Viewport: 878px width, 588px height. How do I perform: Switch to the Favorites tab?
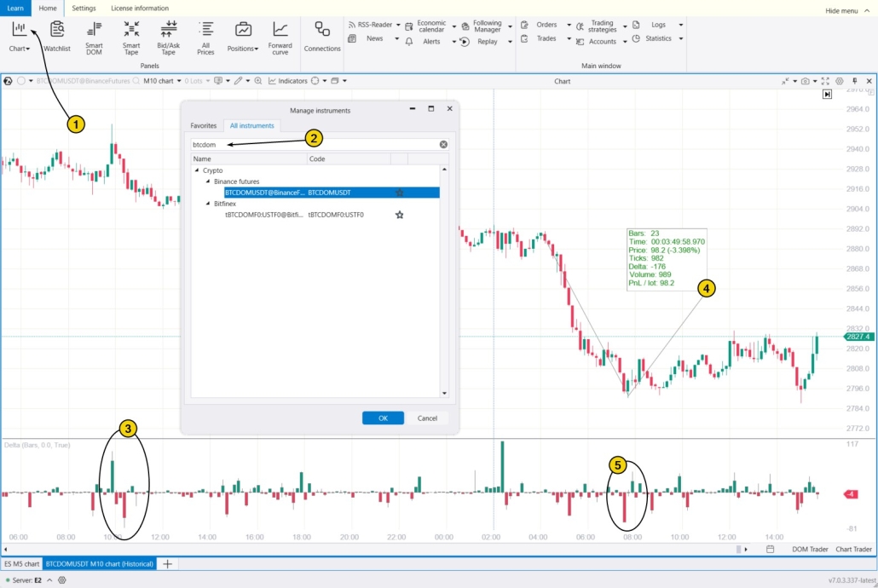coord(204,125)
